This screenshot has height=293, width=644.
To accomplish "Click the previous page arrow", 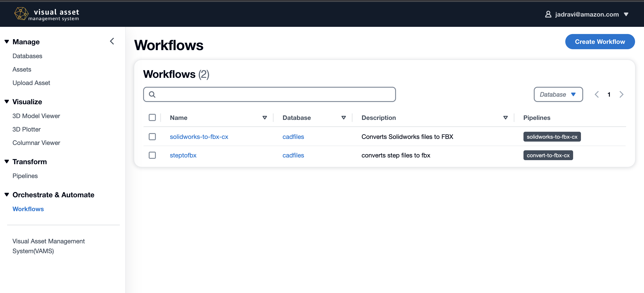I will (597, 94).
